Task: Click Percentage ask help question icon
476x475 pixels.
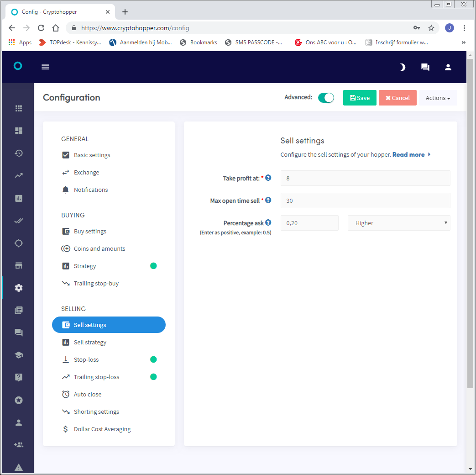Action: [x=268, y=222]
